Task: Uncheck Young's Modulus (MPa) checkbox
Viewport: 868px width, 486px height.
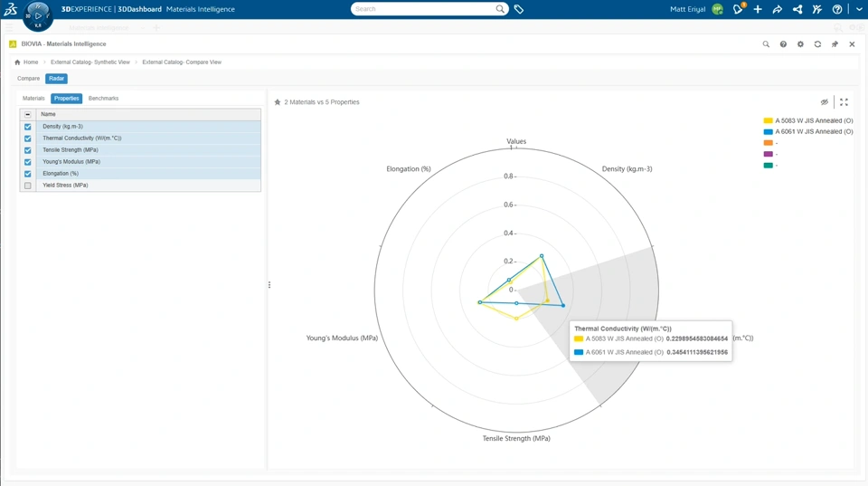Action: (x=28, y=162)
